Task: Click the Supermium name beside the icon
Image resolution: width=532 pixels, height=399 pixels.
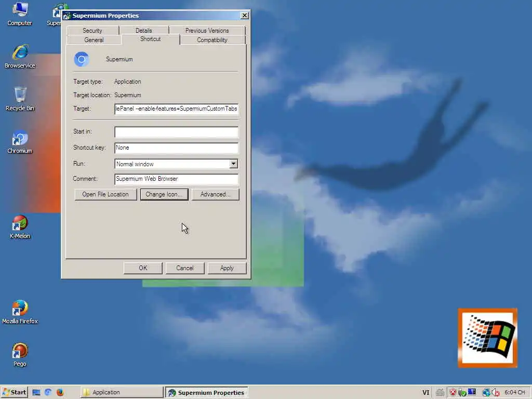Action: [119, 59]
